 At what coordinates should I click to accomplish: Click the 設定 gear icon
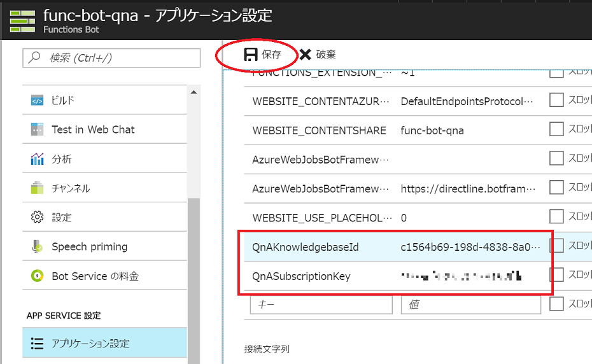coord(37,217)
